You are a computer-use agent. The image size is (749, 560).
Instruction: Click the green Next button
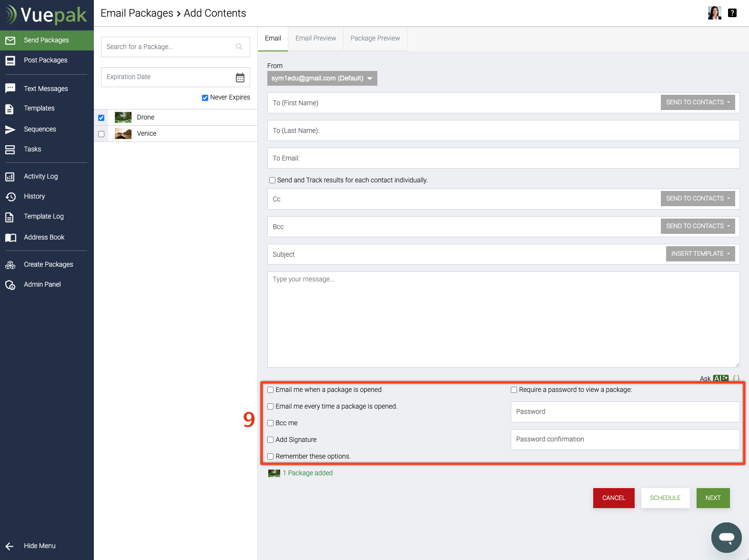pos(713,498)
